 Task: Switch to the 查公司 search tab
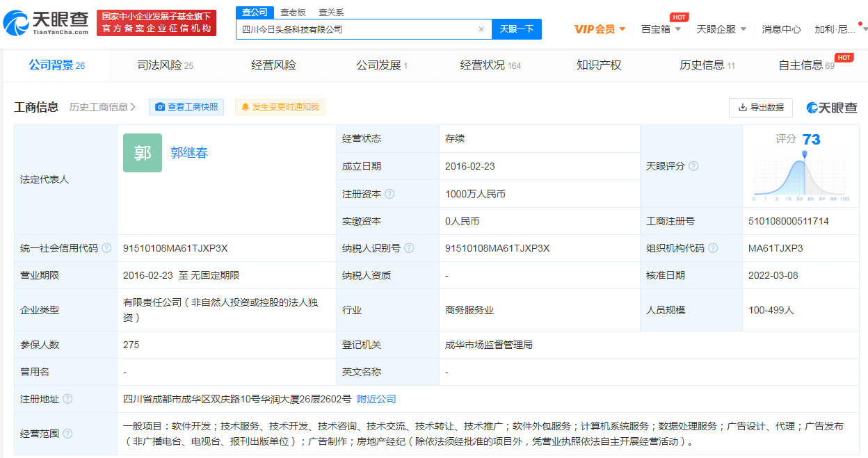(253, 13)
